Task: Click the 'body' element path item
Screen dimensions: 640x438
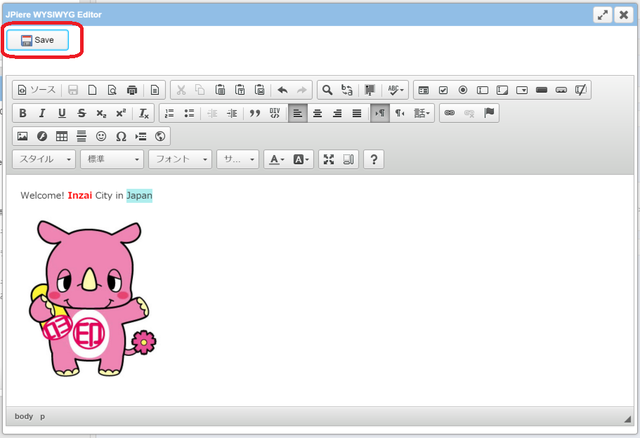Action: click(23, 415)
